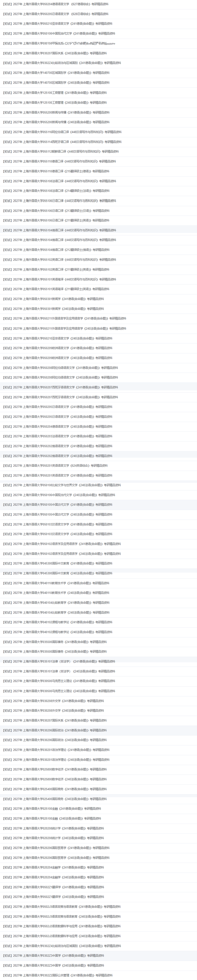This screenshot has width=197, height=980.
Task: Click 050207西班牙语语言文学《241德语(自命题)》 link
Action: 60,387
